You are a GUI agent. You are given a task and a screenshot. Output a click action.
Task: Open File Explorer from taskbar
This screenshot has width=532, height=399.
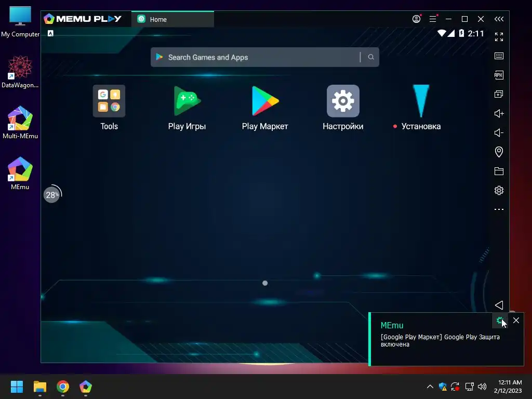pos(39,387)
